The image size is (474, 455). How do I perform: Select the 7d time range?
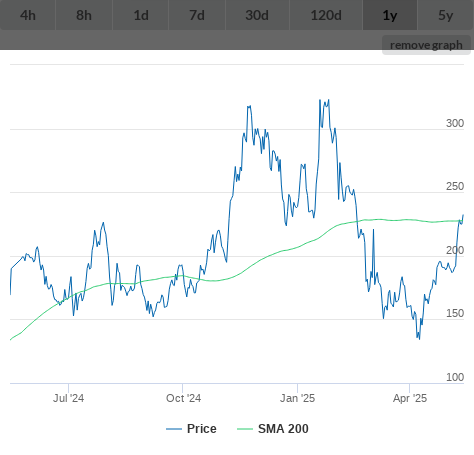click(197, 15)
